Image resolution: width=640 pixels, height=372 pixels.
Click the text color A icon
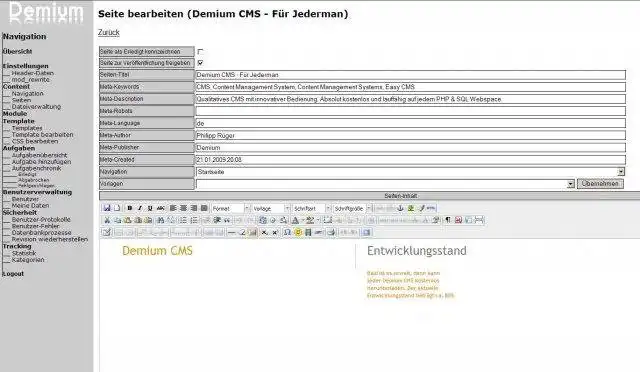(x=295, y=220)
